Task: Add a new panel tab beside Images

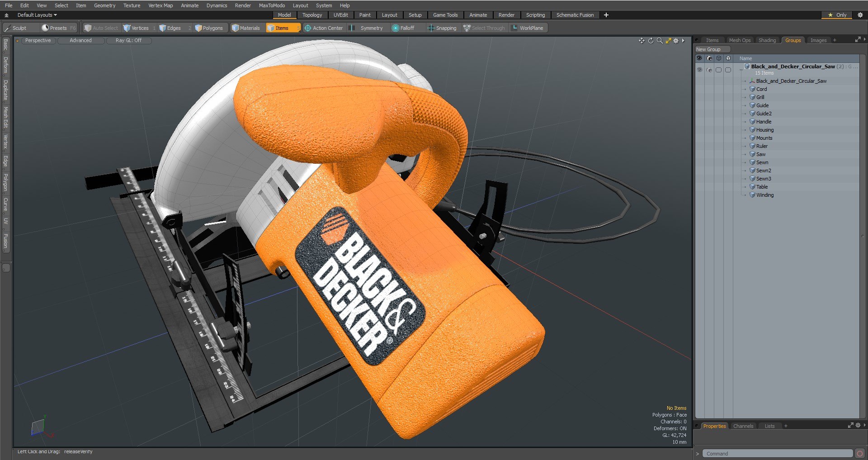Action: 835,40
